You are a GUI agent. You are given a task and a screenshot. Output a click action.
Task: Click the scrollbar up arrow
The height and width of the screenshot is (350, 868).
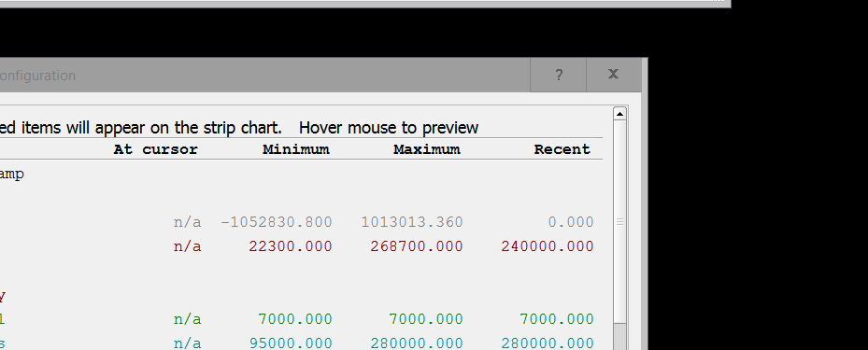click(x=619, y=114)
